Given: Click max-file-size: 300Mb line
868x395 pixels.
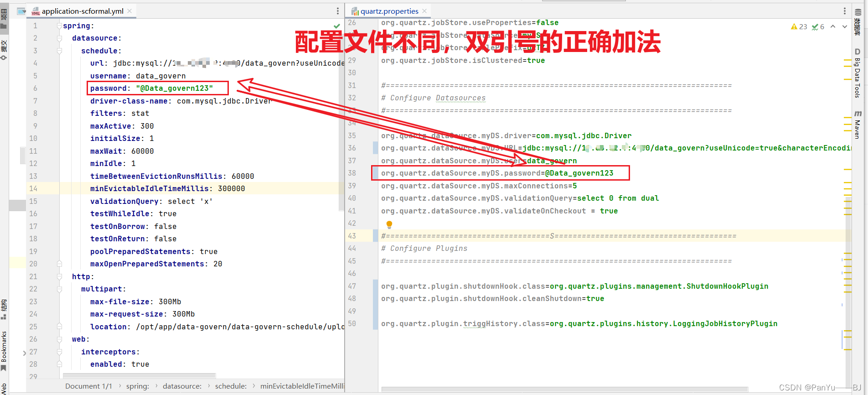Looking at the screenshot, I should (x=135, y=302).
